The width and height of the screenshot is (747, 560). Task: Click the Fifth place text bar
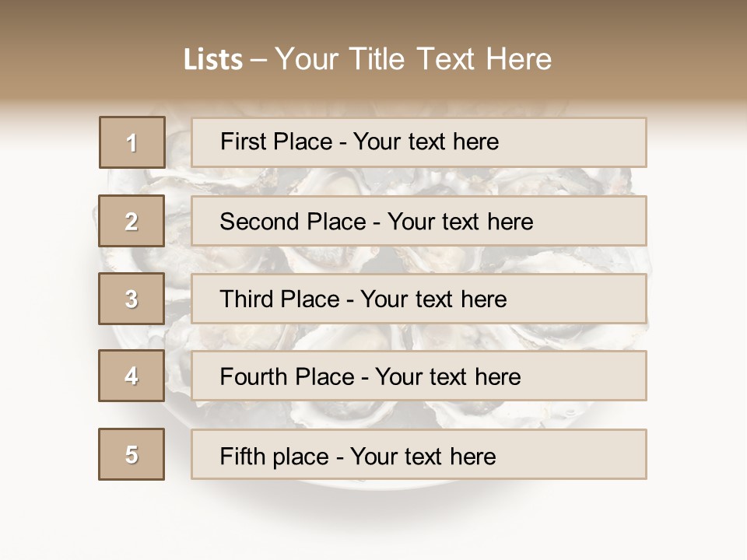[419, 454]
